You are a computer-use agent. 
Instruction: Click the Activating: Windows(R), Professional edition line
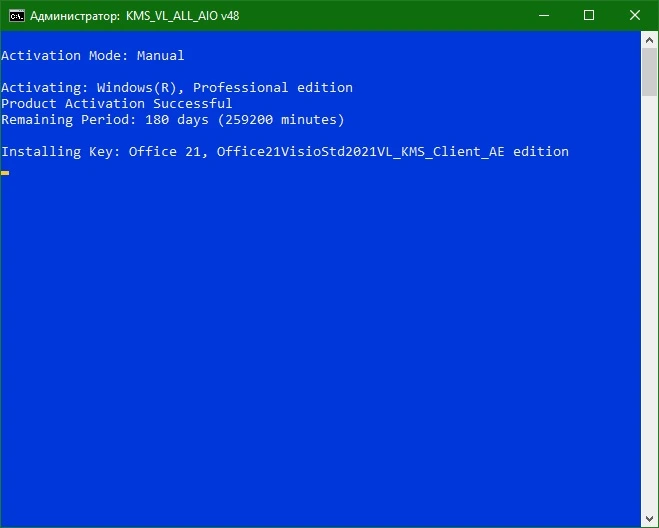(177, 87)
